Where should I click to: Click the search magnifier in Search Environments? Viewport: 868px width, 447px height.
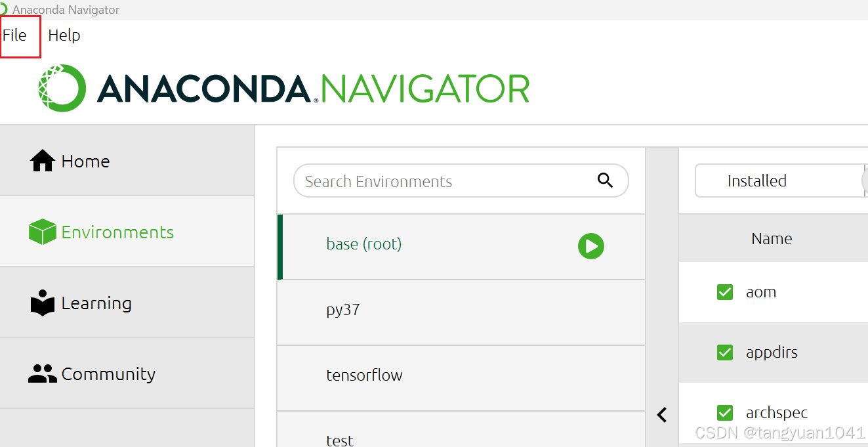[x=604, y=181]
